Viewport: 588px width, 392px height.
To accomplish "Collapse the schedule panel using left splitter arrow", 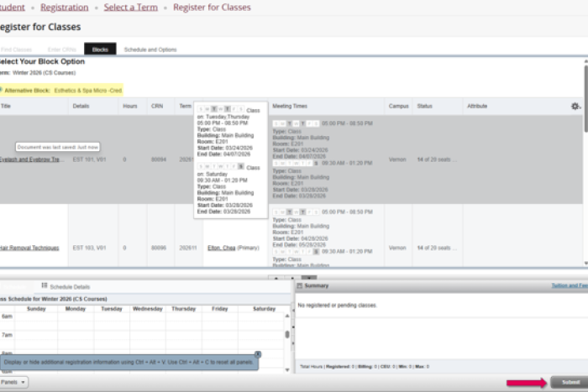I will 293,311.
